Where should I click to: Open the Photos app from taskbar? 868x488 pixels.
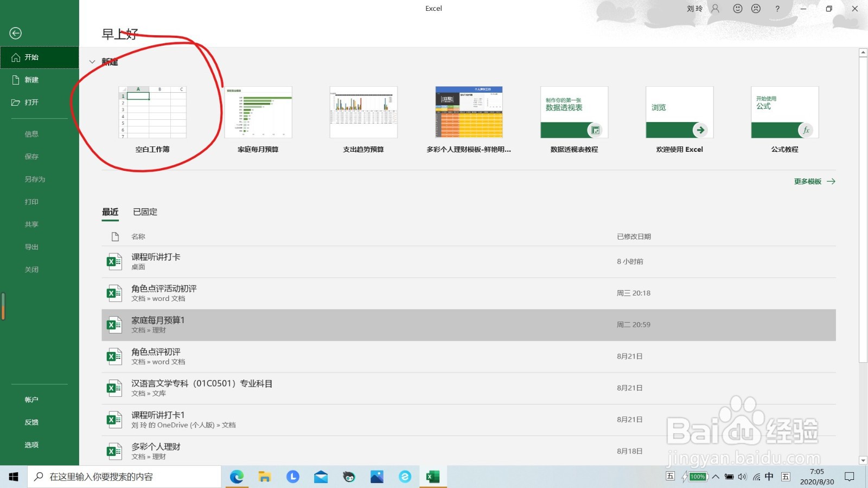377,477
